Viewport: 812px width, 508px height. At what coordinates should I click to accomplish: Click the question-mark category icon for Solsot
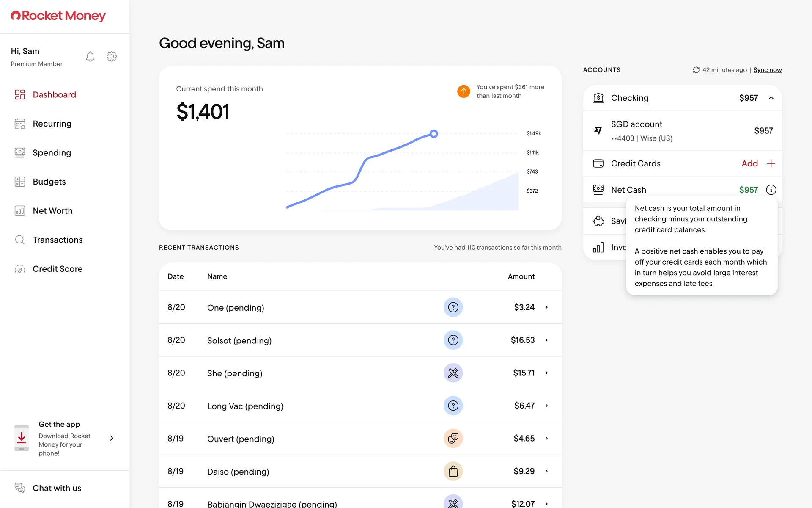[453, 340]
